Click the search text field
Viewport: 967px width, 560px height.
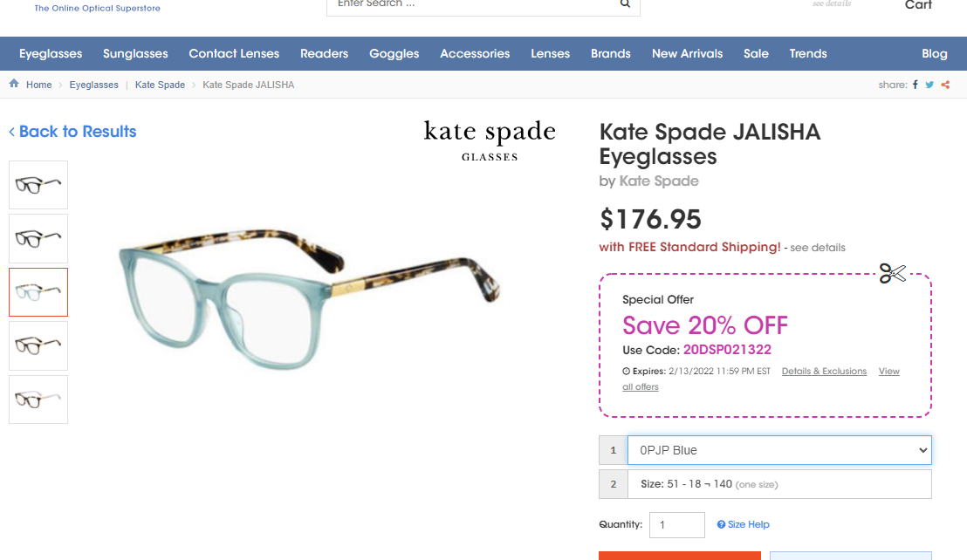coord(471,4)
